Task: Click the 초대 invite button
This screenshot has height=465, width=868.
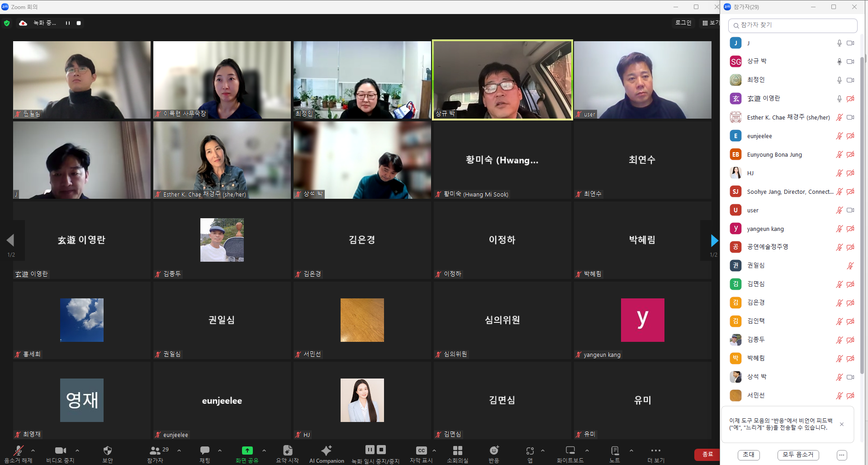Action: (749, 455)
